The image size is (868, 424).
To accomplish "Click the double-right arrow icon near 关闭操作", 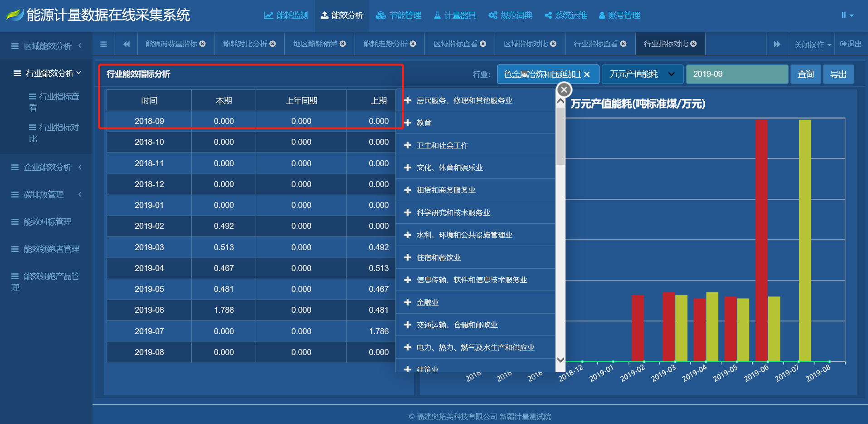I will tap(777, 44).
